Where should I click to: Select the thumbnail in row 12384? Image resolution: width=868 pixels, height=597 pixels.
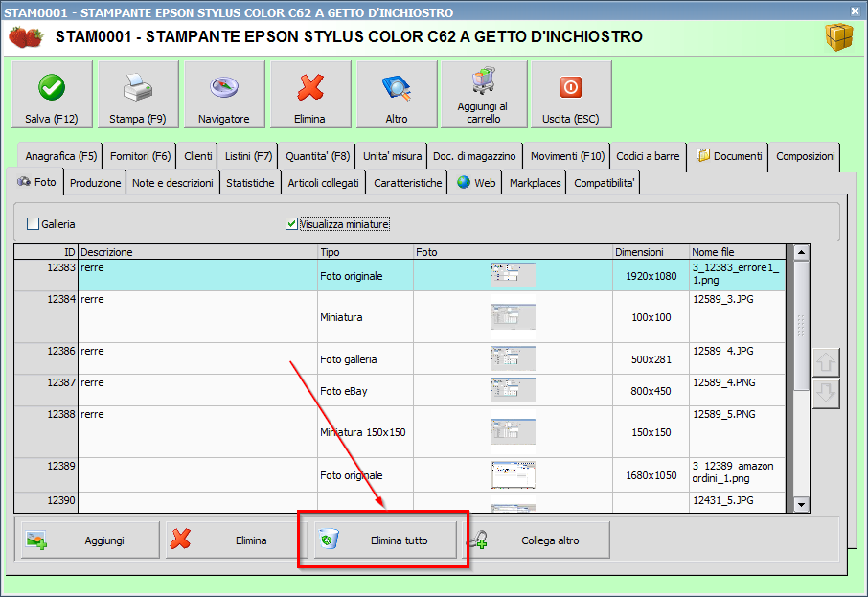tap(513, 317)
